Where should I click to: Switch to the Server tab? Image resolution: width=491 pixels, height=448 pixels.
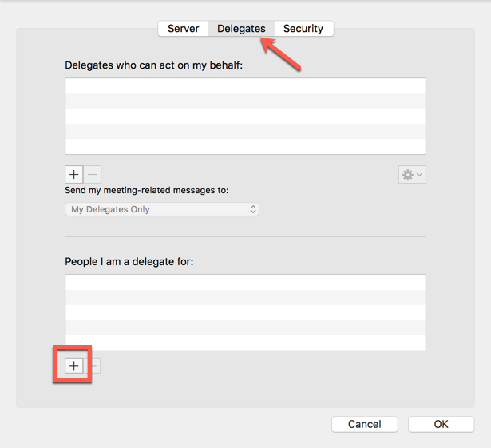183,29
